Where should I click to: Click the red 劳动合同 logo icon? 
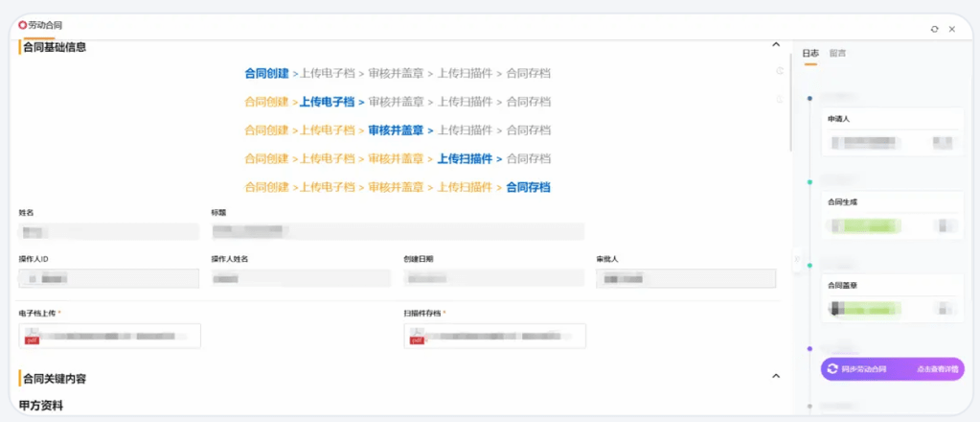coord(23,26)
